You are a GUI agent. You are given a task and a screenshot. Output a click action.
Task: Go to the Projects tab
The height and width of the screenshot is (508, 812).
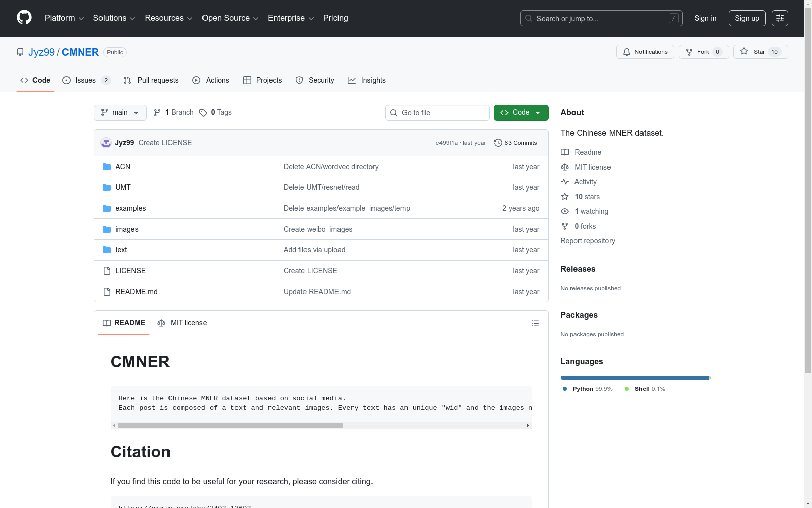262,80
